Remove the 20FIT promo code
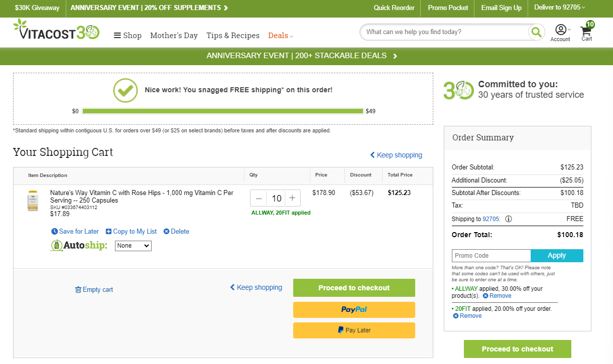613x364 pixels. [467, 316]
